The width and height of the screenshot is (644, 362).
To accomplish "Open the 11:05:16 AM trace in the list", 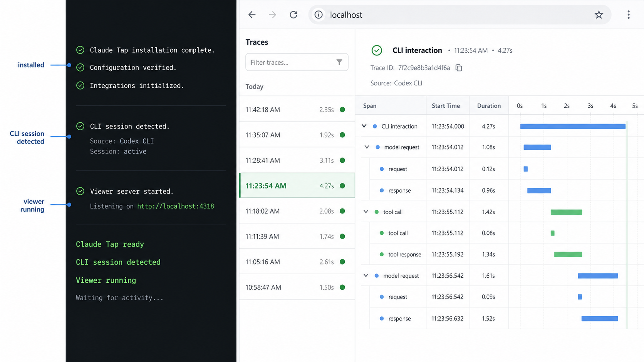I will coord(297,262).
